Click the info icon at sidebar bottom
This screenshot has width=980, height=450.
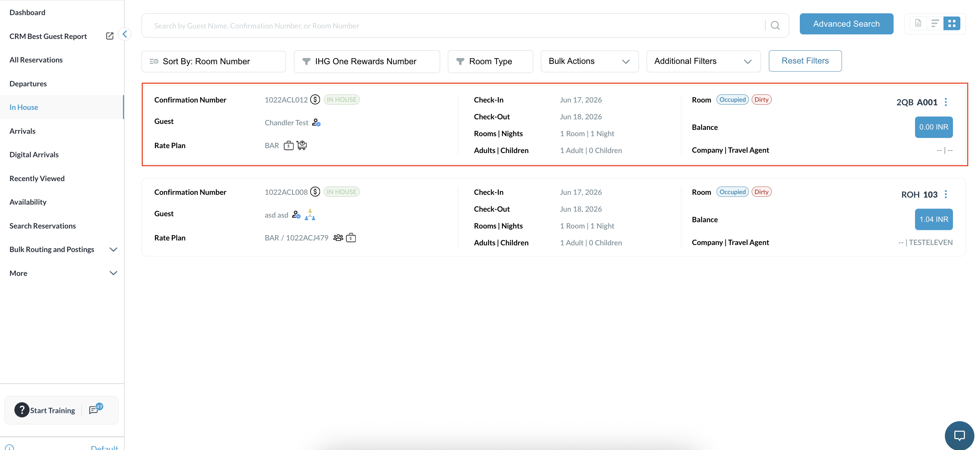click(x=9, y=447)
